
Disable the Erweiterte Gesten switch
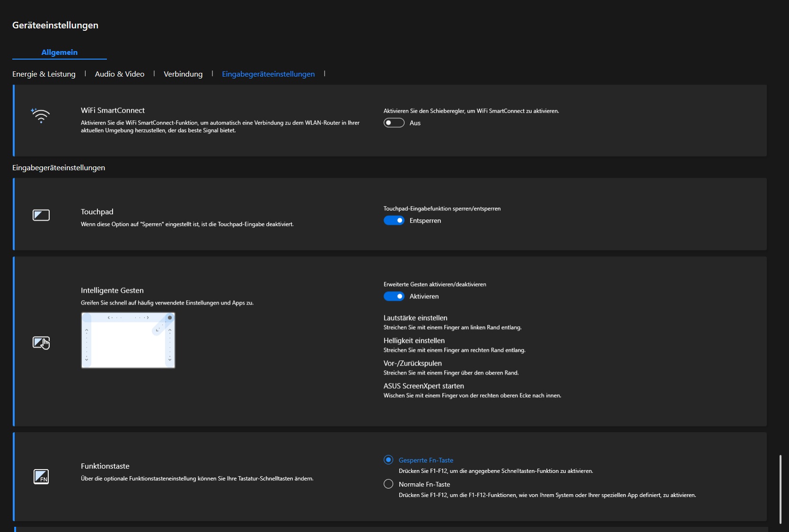[394, 297]
